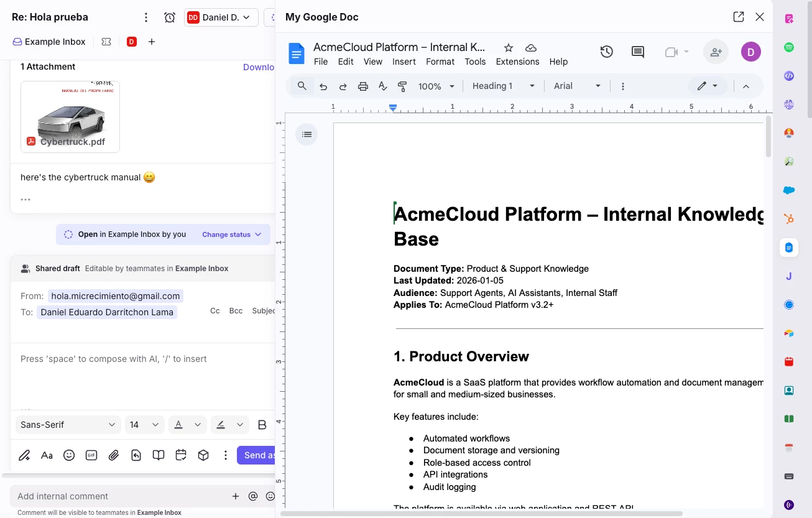Click the search magnifier in Docs toolbar

[x=302, y=86]
